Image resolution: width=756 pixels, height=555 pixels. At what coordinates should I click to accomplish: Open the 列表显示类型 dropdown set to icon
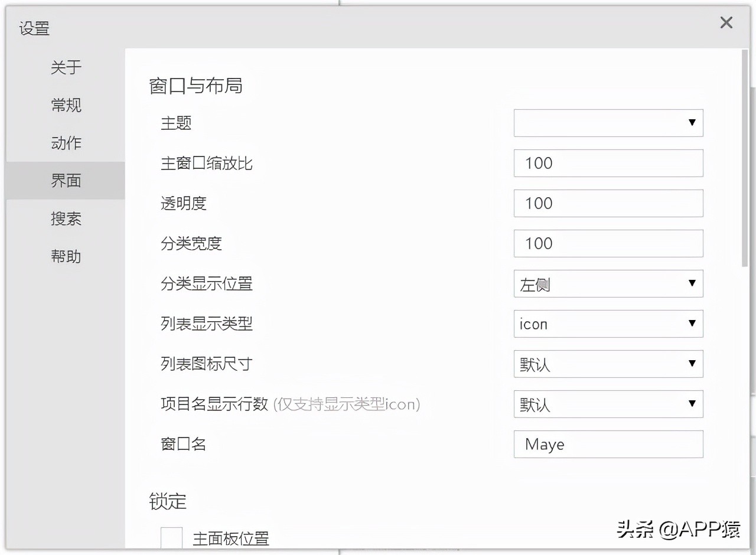(608, 324)
